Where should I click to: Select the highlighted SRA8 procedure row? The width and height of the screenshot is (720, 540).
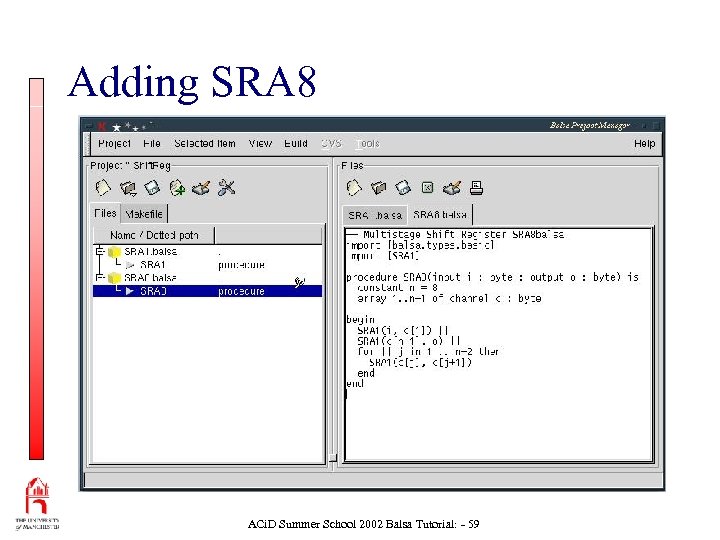tap(208, 291)
